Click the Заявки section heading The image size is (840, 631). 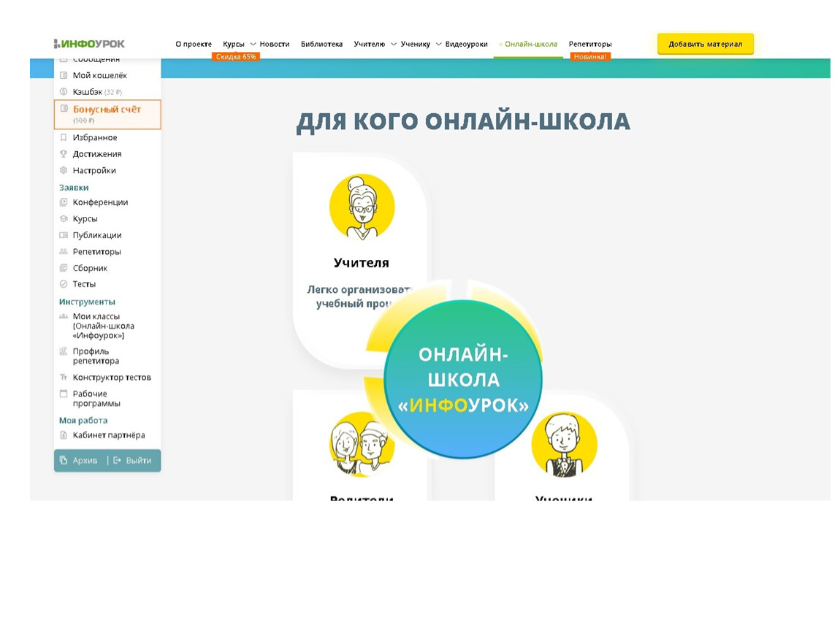click(74, 188)
